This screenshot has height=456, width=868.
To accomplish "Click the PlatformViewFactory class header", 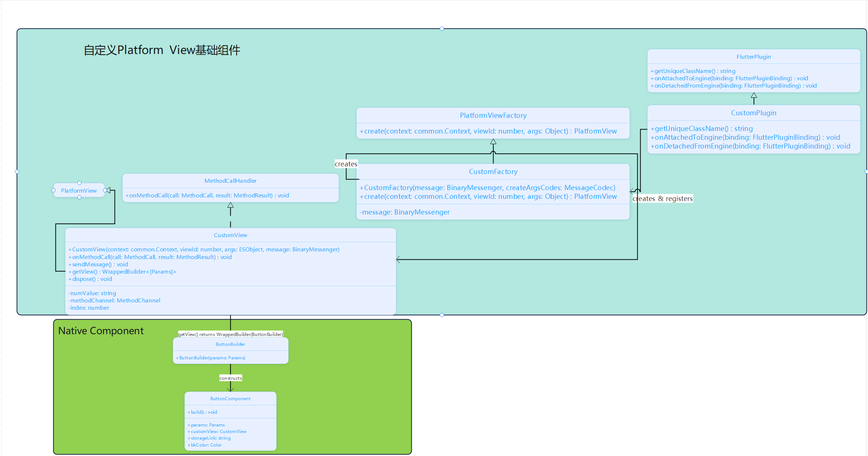I will pyautogui.click(x=493, y=115).
